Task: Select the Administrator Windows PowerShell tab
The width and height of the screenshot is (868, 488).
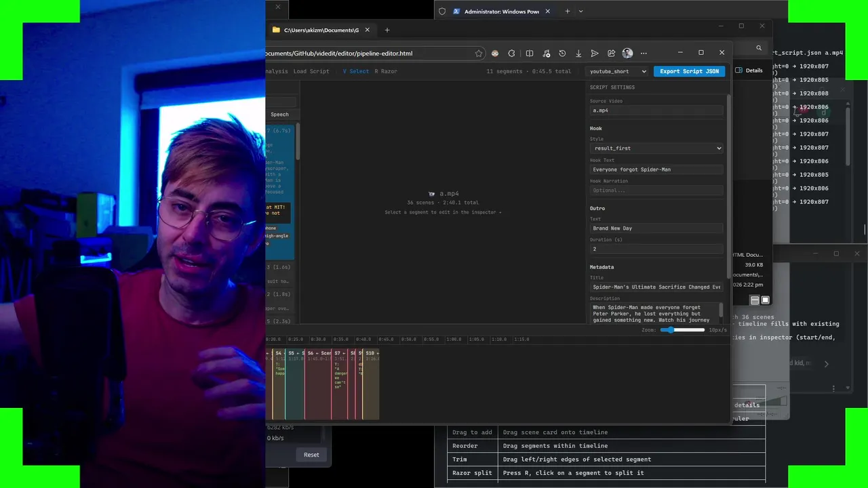Action: 501,12
